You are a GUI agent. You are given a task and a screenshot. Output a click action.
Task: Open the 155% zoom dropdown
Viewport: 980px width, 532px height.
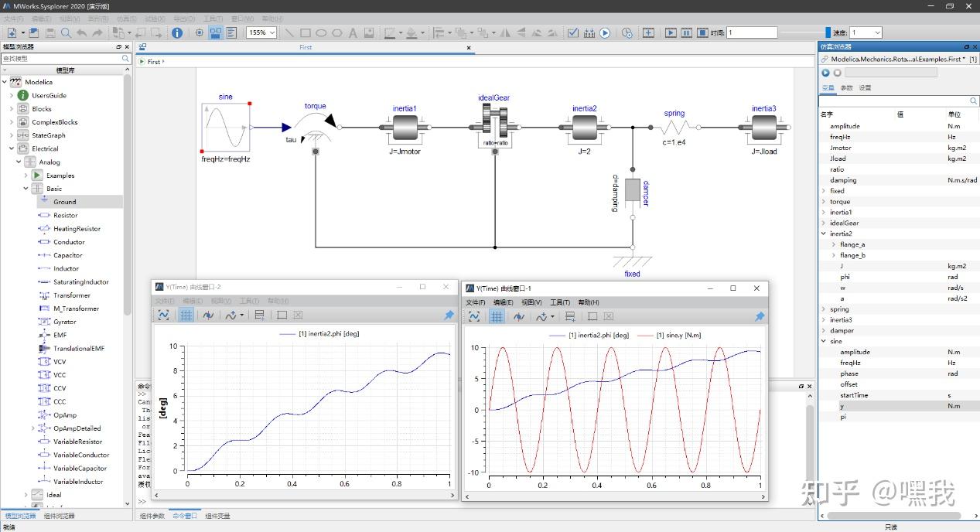[x=261, y=32]
